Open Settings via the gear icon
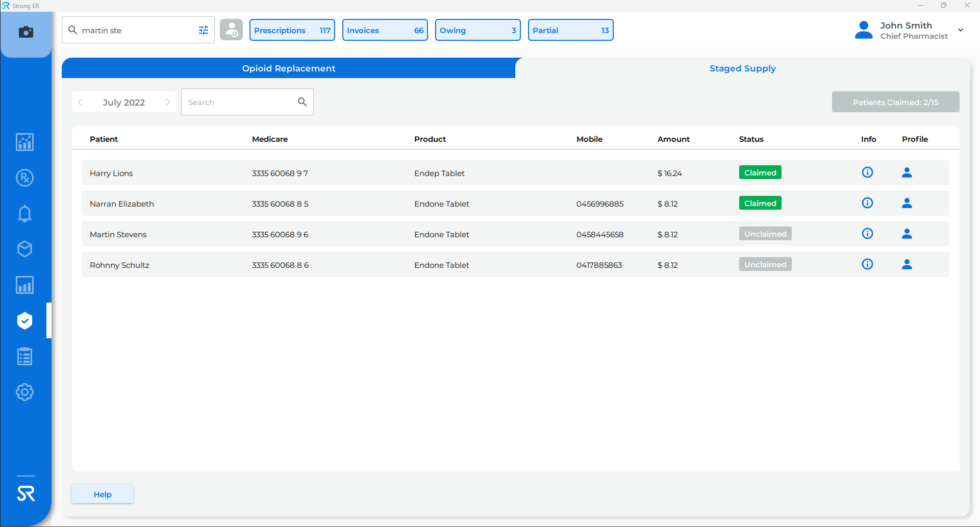The width and height of the screenshot is (980, 527). 24,392
